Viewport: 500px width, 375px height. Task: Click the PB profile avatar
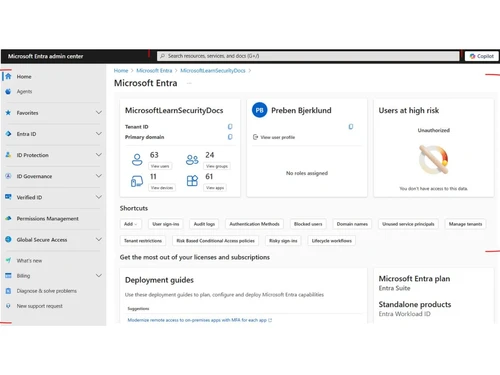click(260, 110)
